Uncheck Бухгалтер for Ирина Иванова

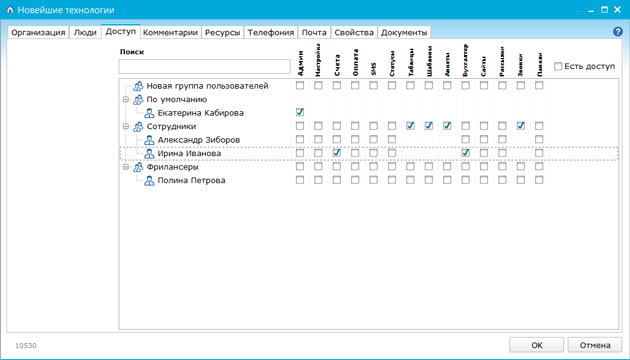click(x=465, y=153)
